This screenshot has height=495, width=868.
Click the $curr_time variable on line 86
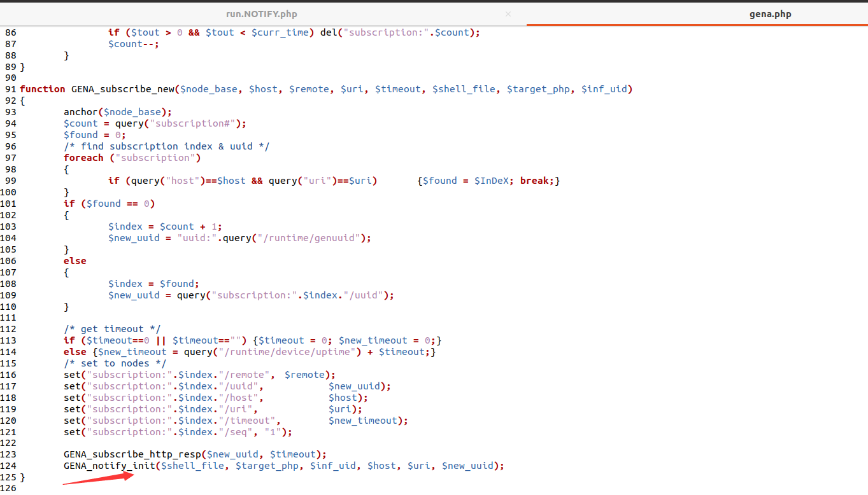point(280,32)
